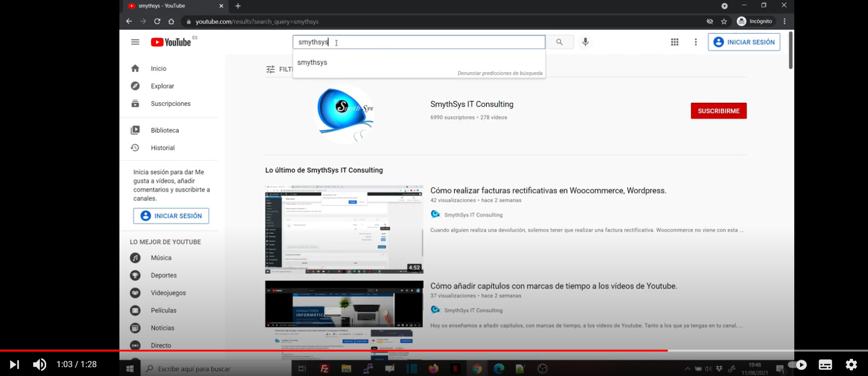The width and height of the screenshot is (868, 376).
Task: Open the YouTube apps grid icon
Action: (674, 42)
